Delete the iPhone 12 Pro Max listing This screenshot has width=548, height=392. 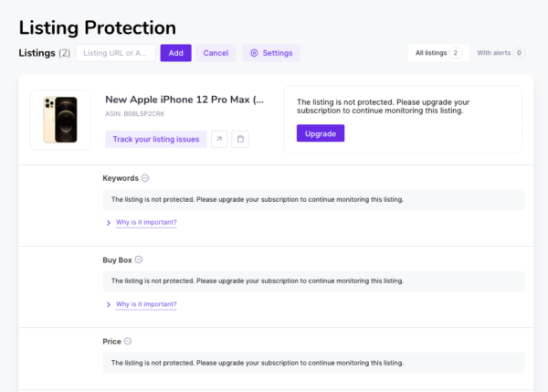tap(240, 139)
